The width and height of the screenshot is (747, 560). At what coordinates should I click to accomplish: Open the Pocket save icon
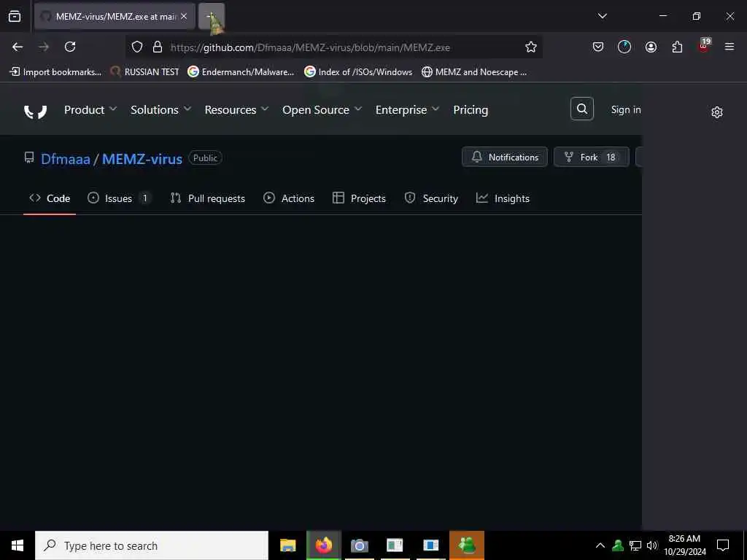pos(598,47)
